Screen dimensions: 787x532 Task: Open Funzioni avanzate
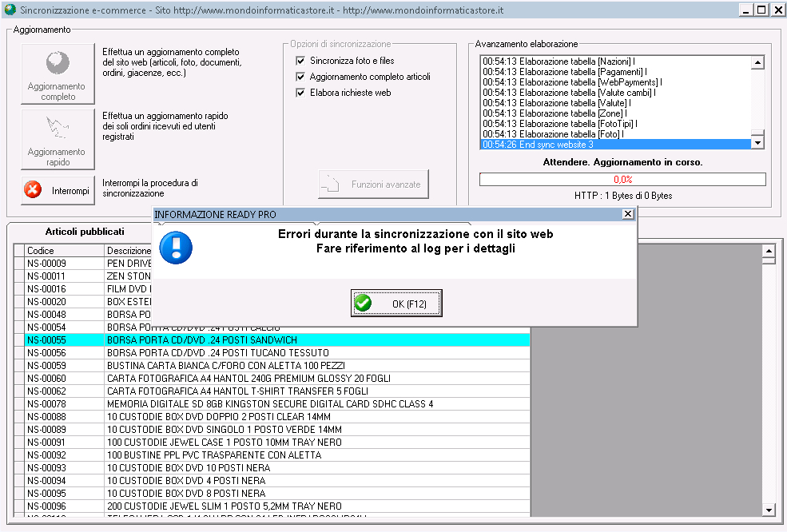(373, 185)
